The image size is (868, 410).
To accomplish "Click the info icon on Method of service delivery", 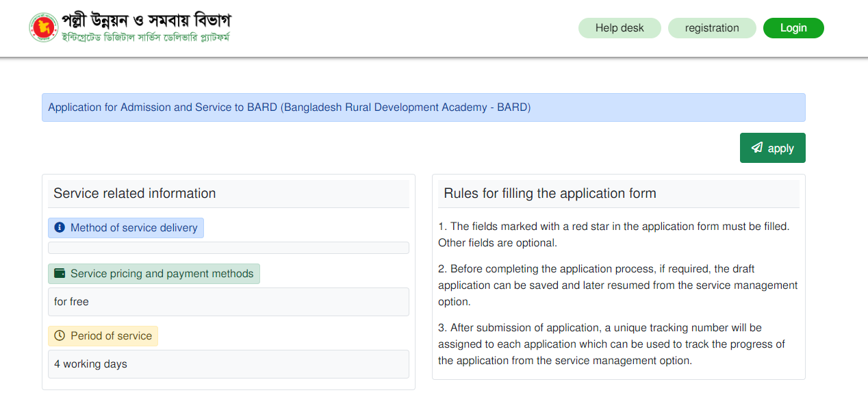I will click(59, 227).
